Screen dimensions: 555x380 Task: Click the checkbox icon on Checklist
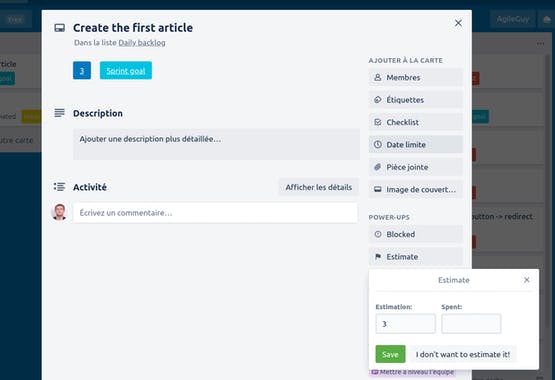tap(378, 122)
